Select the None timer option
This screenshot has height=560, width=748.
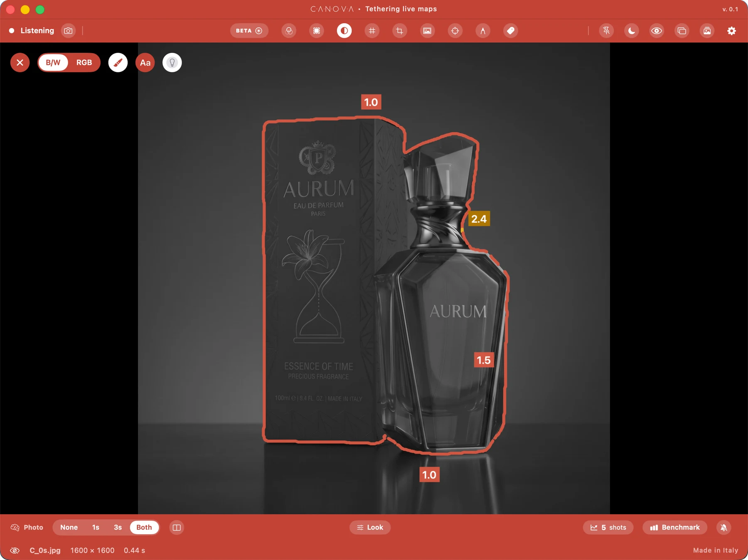pos(69,527)
